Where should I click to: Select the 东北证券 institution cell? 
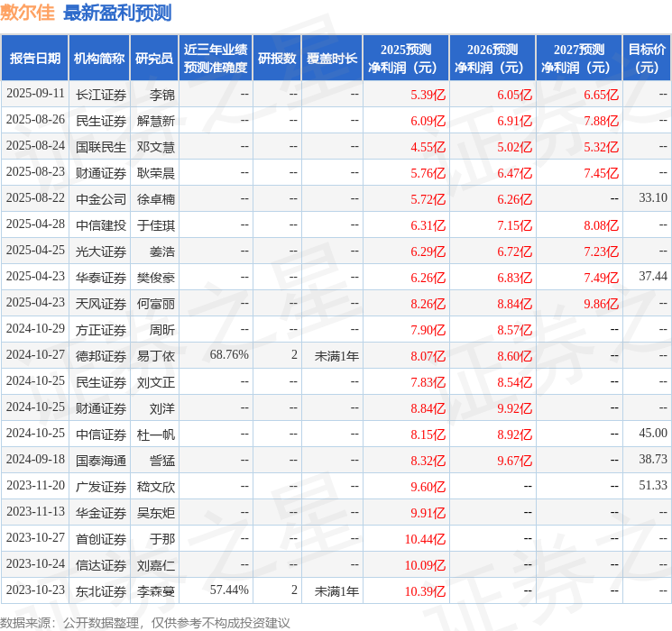[x=101, y=591]
